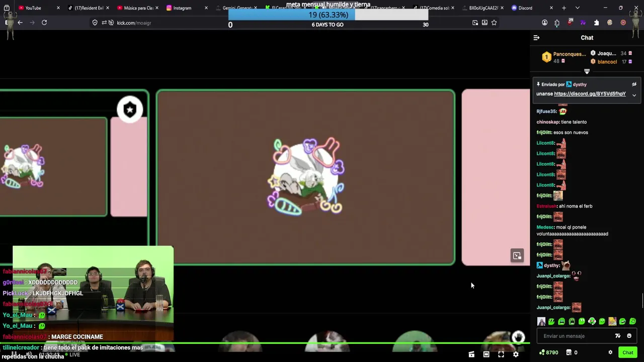The width and height of the screenshot is (644, 362).
Task: Toggle the pop-out icon on the stream overlay
Action: tap(517, 256)
